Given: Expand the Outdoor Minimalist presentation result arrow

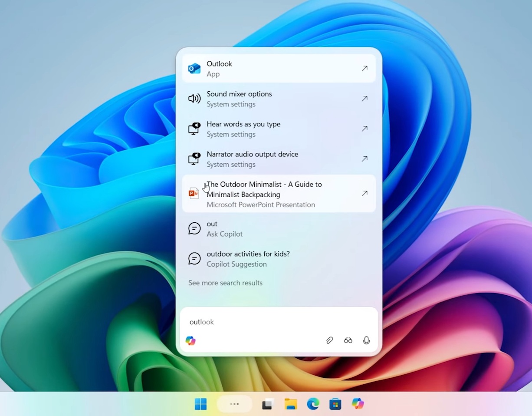Looking at the screenshot, I should (365, 193).
